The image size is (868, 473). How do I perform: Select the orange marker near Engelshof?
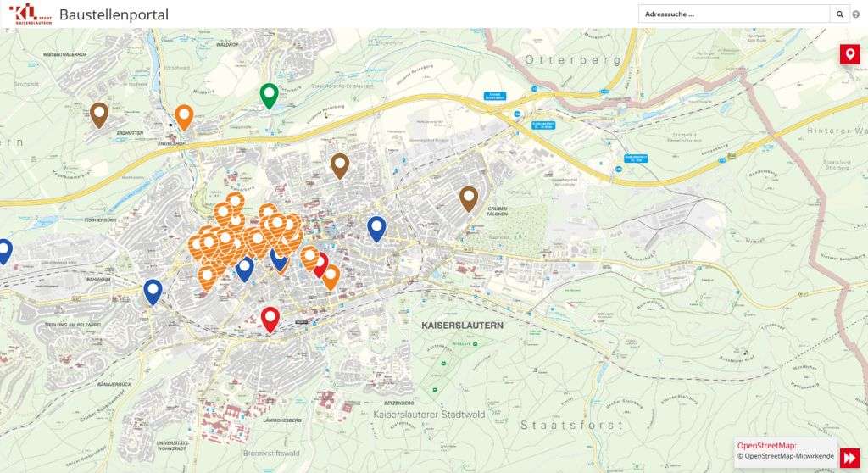pyautogui.click(x=184, y=114)
